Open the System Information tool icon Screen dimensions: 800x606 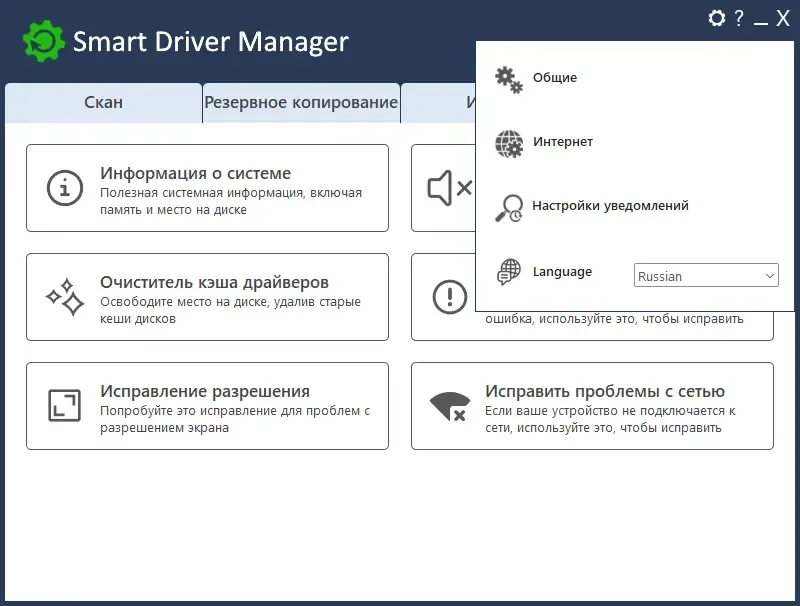(66, 186)
